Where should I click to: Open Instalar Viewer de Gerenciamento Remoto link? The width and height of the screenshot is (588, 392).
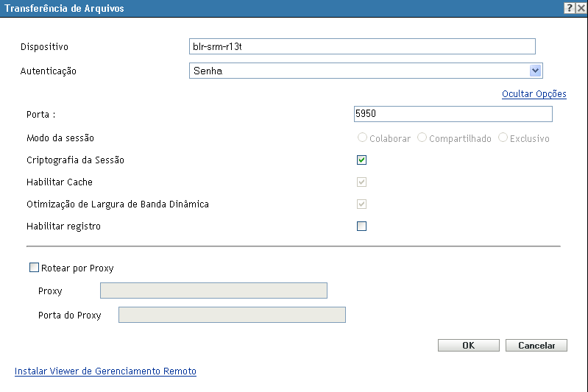pos(105,371)
